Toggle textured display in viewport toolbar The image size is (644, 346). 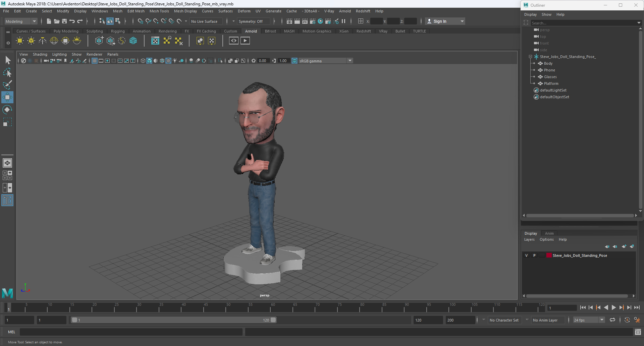point(168,61)
